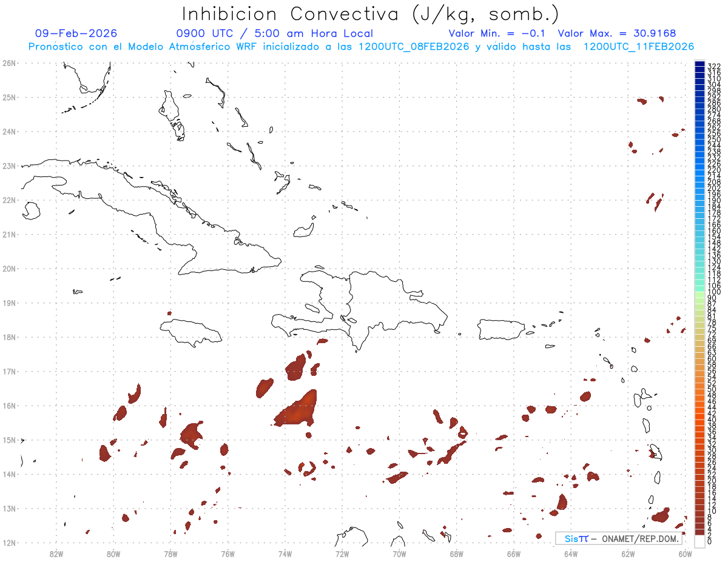Click the dark navy 322 color bar swatch

click(700, 64)
